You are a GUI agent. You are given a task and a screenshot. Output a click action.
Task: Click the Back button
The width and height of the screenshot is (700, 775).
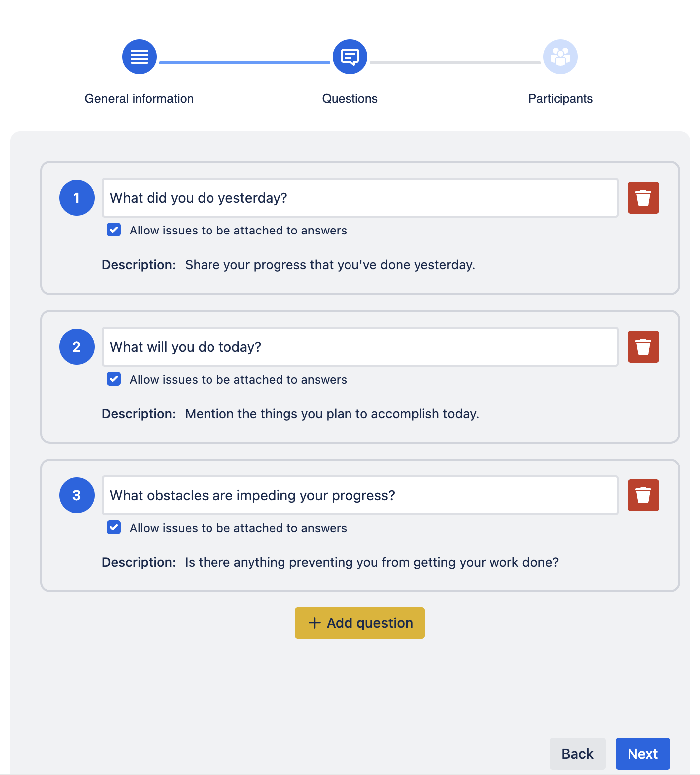point(577,754)
